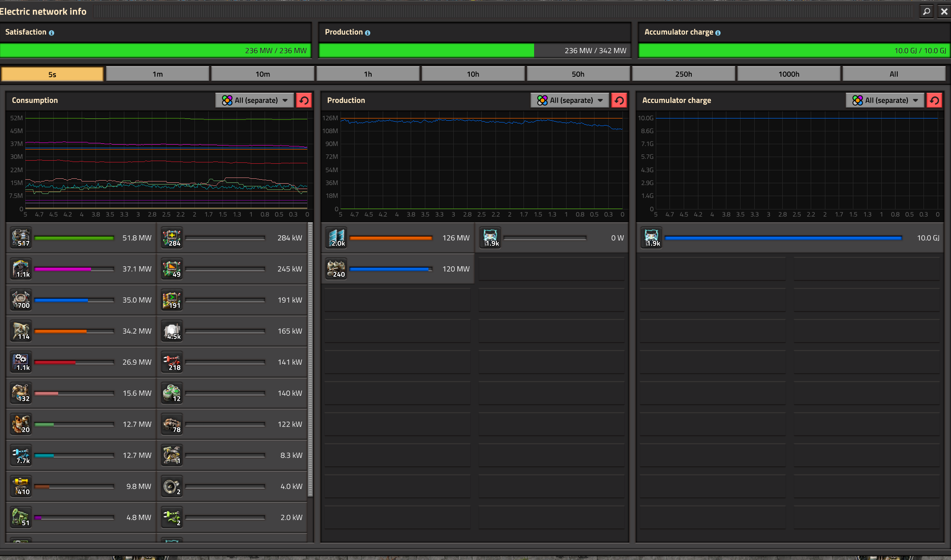Open Consumption All (separate) dropdown

pos(254,100)
